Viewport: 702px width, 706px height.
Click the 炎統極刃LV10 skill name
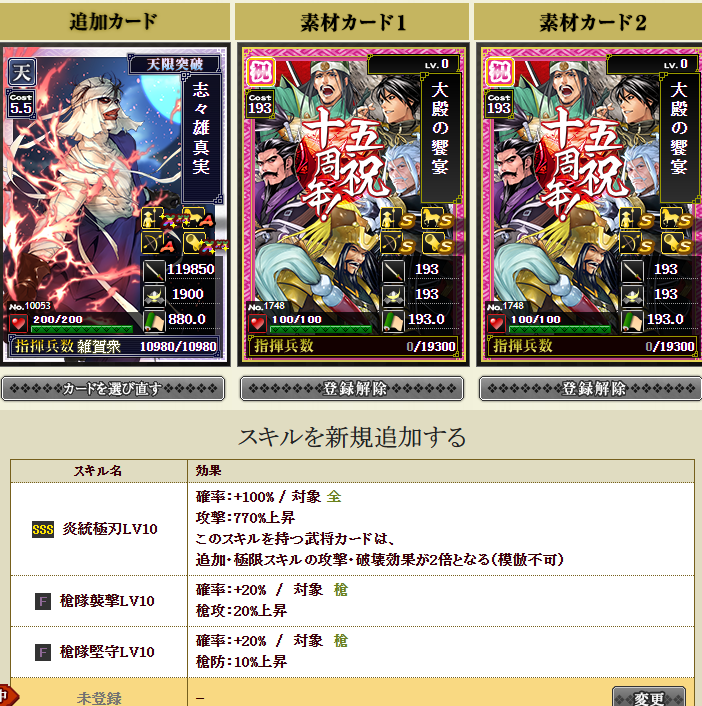110,529
